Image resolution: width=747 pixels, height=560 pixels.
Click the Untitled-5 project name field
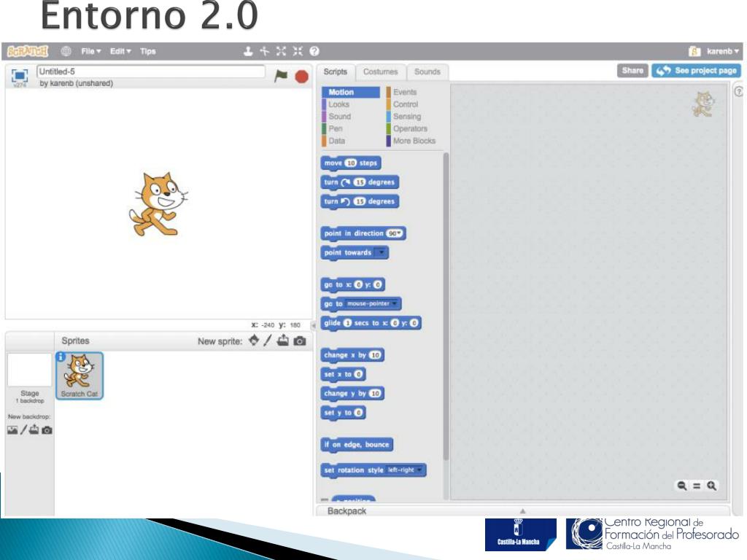150,71
